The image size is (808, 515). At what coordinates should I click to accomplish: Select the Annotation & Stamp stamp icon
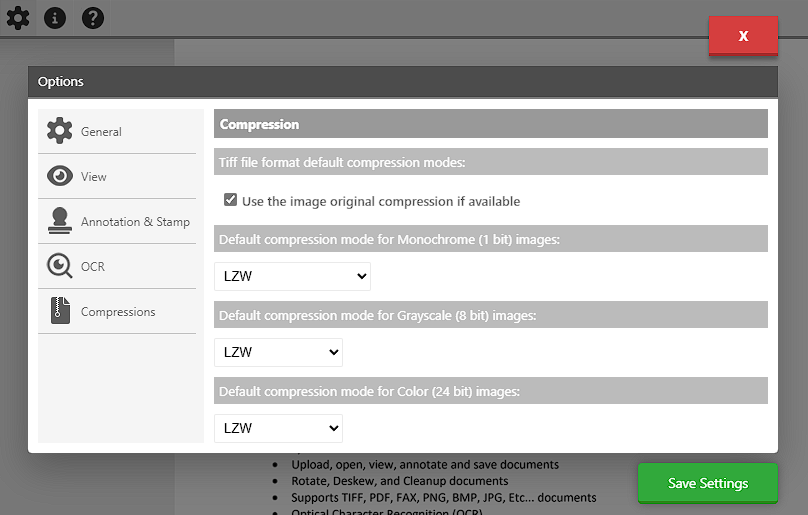(60, 222)
